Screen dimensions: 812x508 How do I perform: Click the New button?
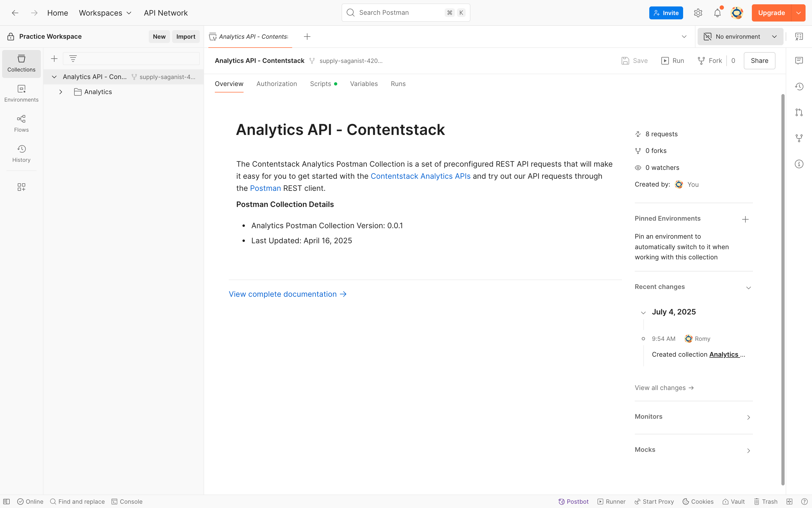click(159, 37)
